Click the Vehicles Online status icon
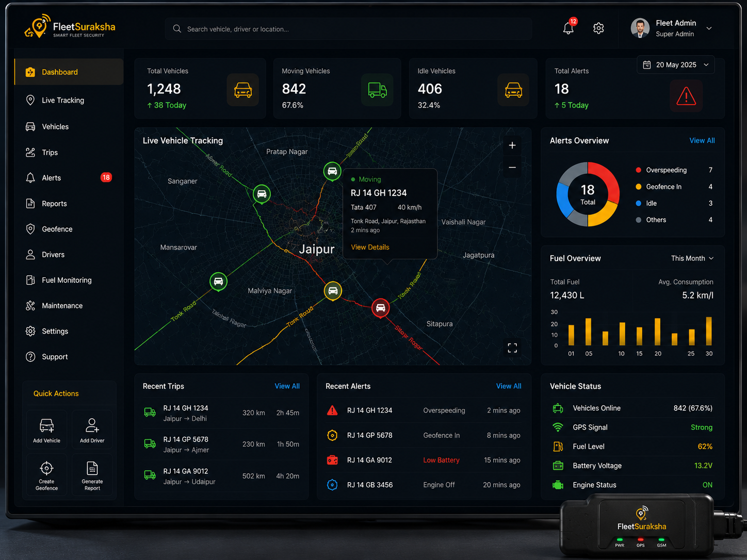Image resolution: width=747 pixels, height=560 pixels. click(x=558, y=408)
